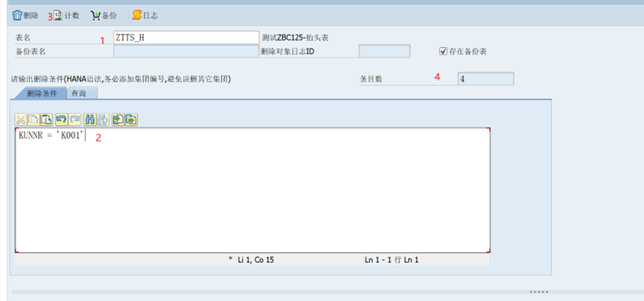Image resolution: width=644 pixels, height=301 pixels.
Task: Switch to the 查询 tab
Action: click(x=82, y=93)
